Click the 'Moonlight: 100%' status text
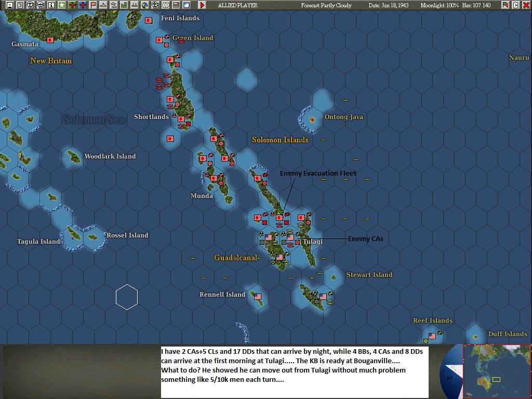532x399 pixels. click(x=440, y=5)
